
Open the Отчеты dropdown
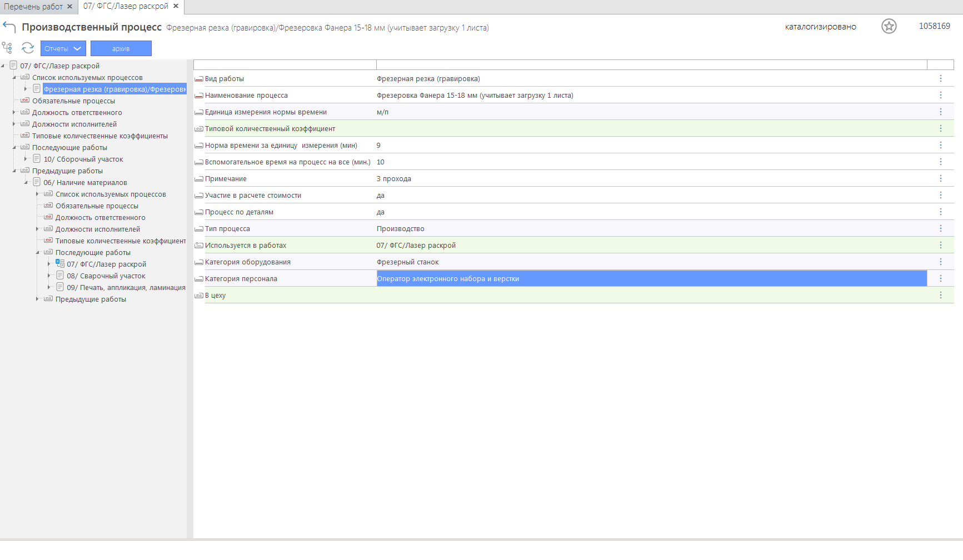(63, 49)
